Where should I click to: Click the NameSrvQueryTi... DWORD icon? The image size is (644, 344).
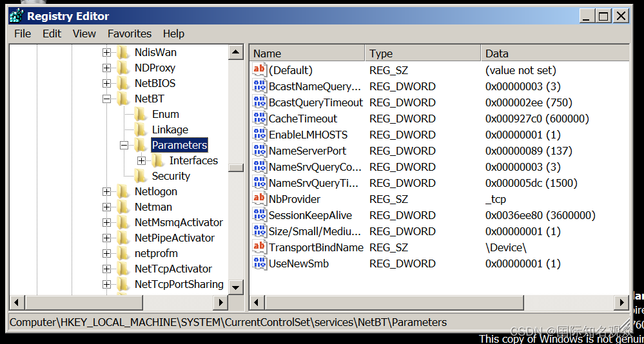[x=259, y=183]
